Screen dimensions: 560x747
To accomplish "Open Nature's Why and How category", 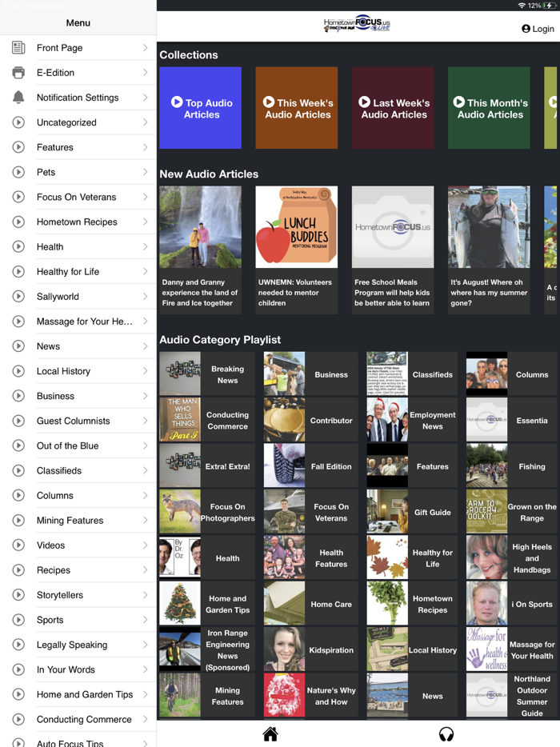I will tap(310, 696).
